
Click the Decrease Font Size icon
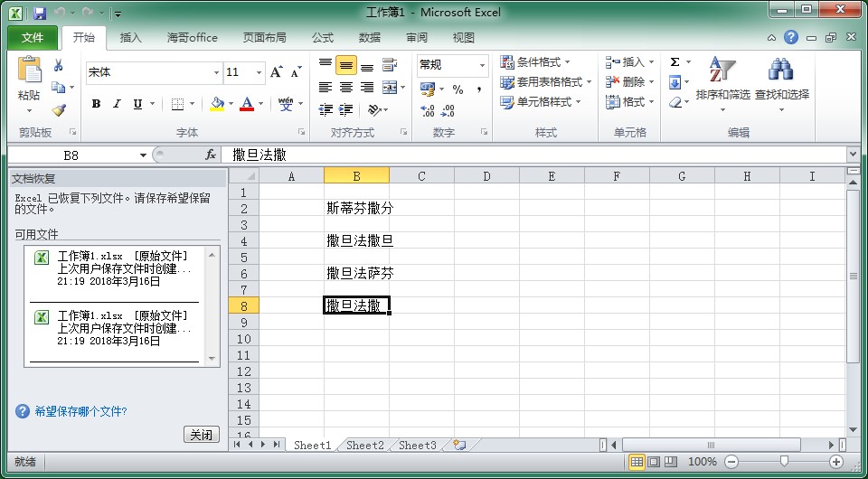297,72
